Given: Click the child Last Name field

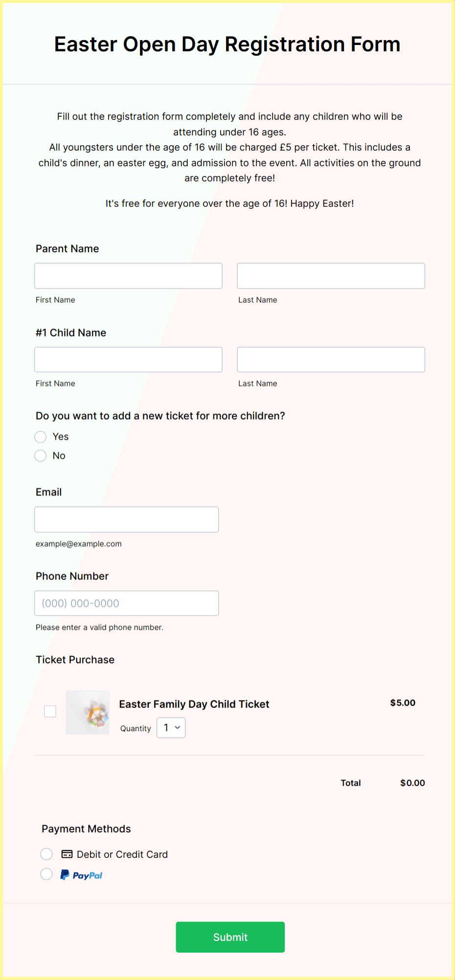Looking at the screenshot, I should coord(331,359).
